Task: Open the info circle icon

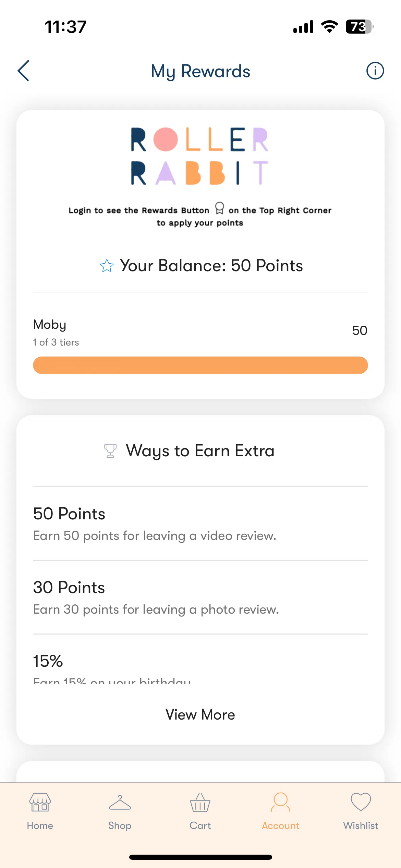Action: pyautogui.click(x=375, y=71)
